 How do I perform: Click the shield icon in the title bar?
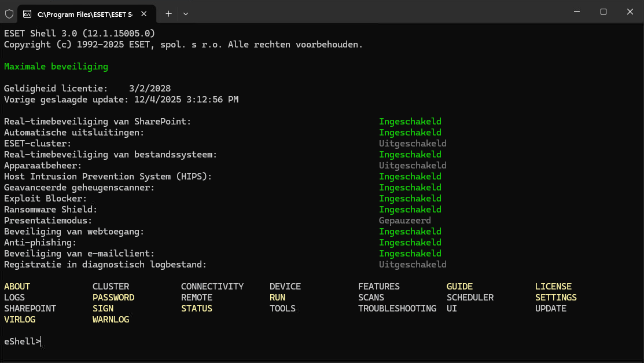[9, 13]
